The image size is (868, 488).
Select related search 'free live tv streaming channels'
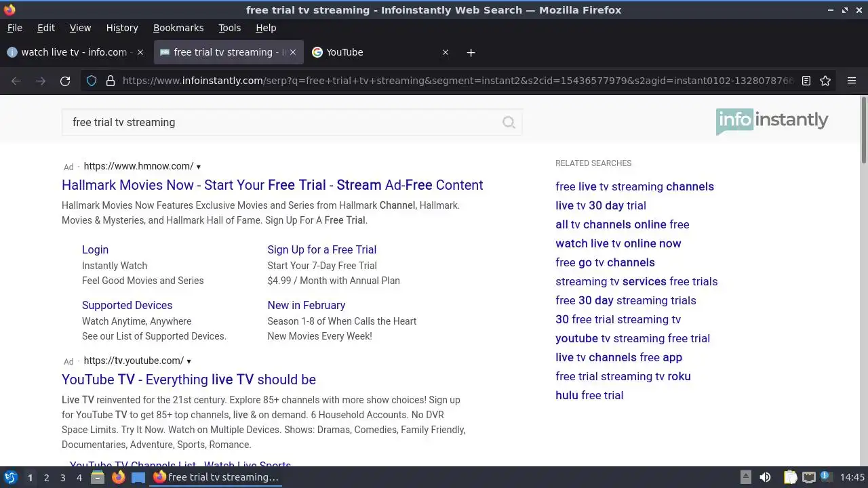coord(635,186)
